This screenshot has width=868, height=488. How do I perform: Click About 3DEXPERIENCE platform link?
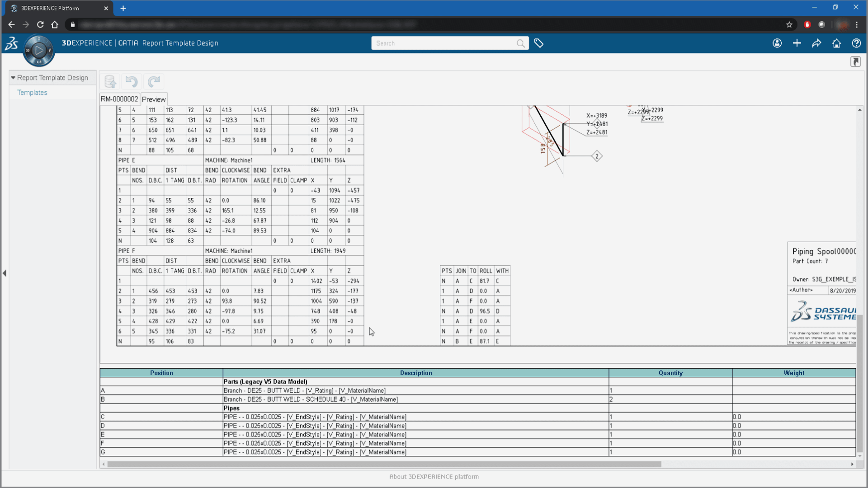pyautogui.click(x=434, y=477)
